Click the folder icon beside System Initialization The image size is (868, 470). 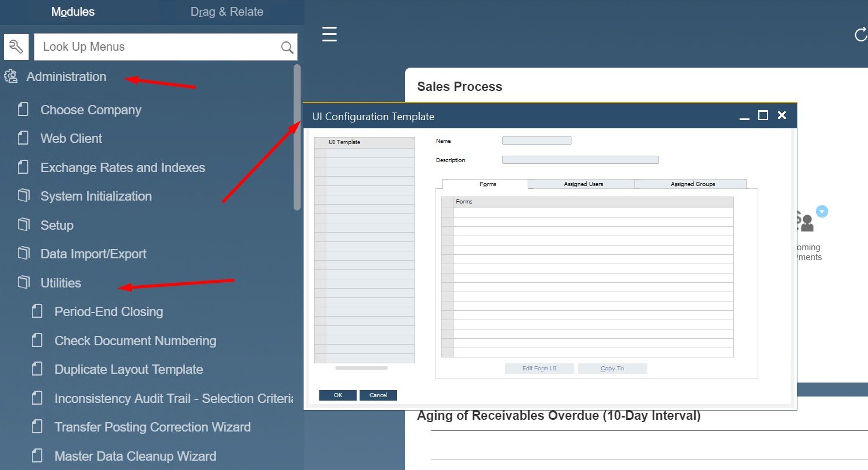click(x=23, y=196)
